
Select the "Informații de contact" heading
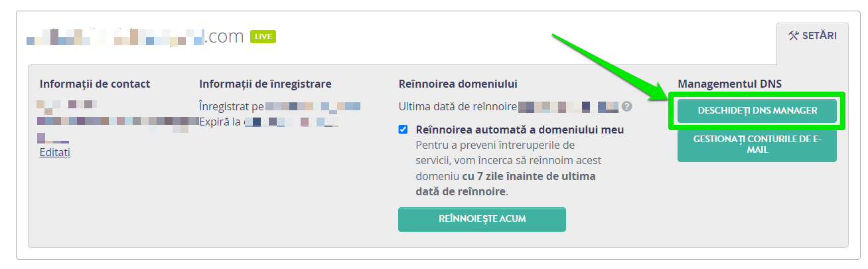[x=95, y=84]
